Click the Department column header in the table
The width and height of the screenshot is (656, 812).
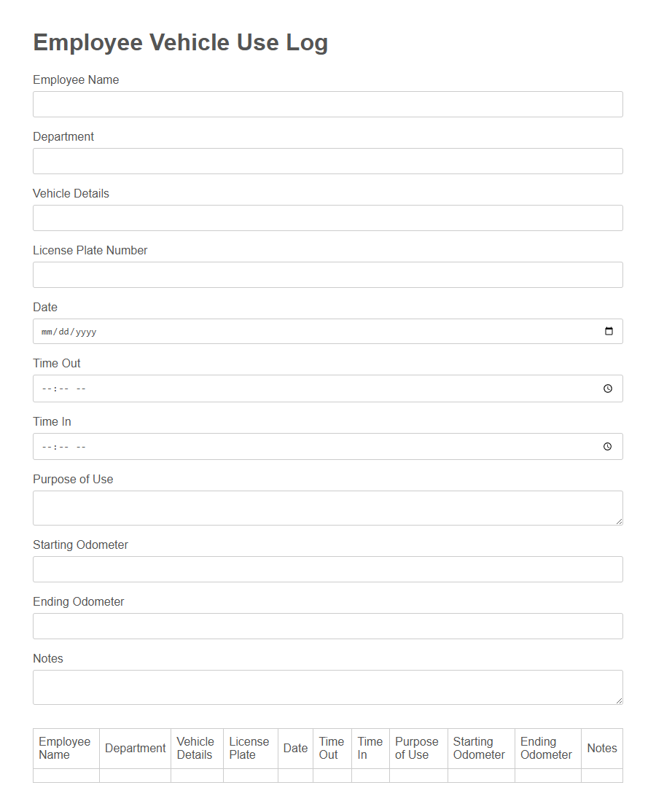135,748
